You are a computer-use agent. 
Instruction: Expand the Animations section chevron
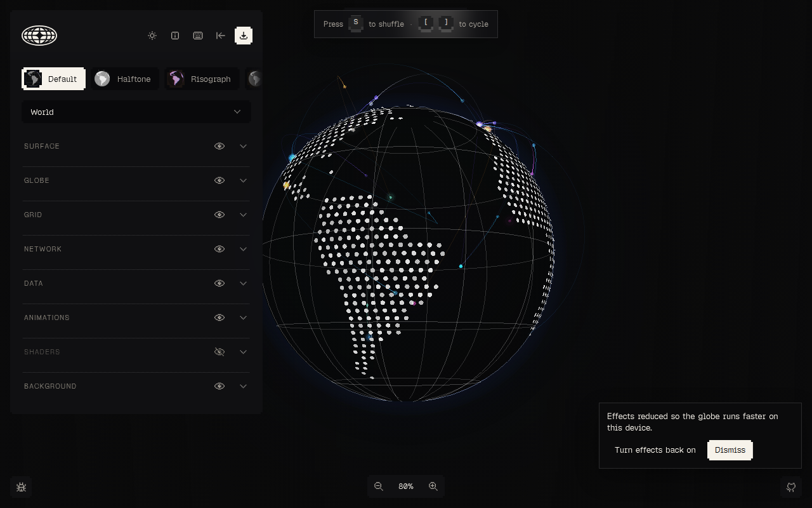click(243, 317)
